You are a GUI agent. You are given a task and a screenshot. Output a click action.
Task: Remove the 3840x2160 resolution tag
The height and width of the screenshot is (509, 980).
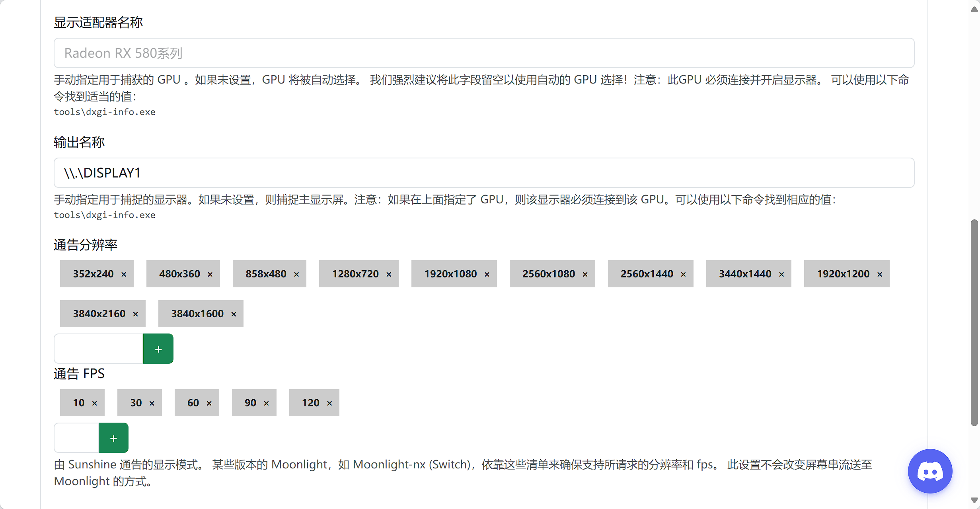[136, 314]
